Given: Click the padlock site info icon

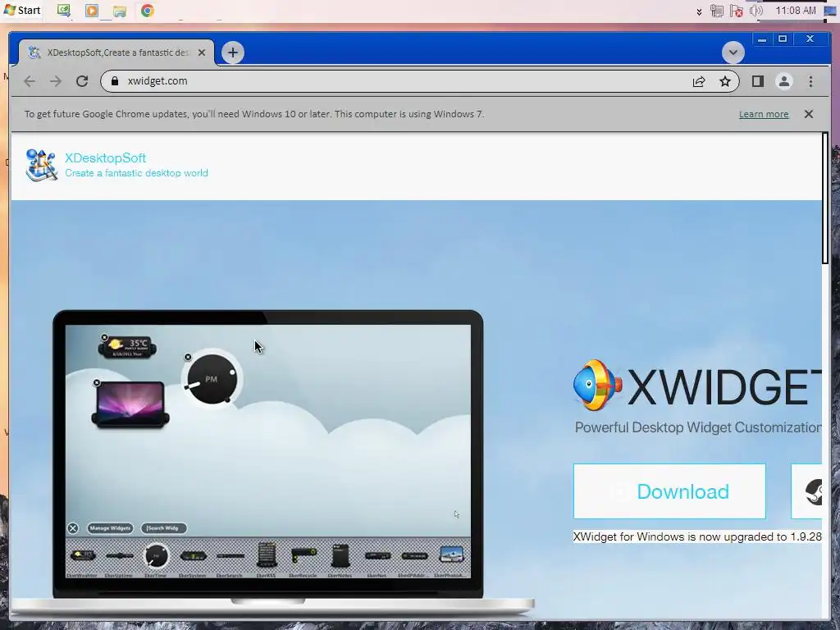Looking at the screenshot, I should tap(115, 81).
